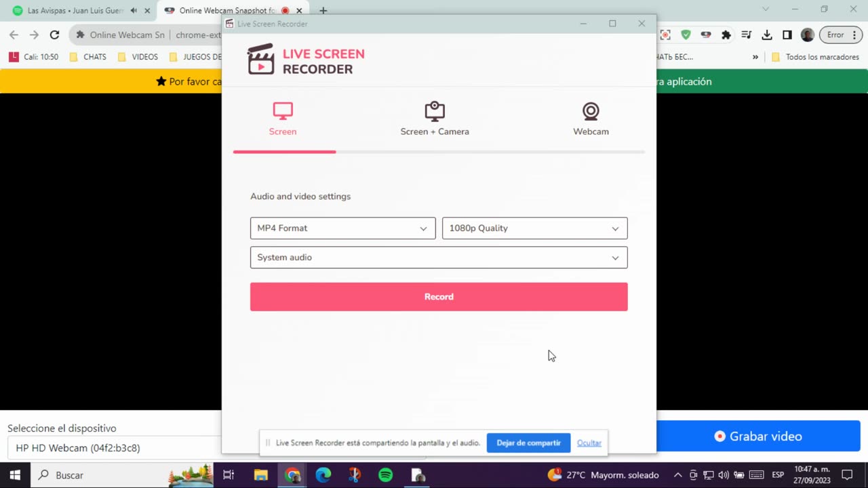Click the Error menu button in Chrome
The image size is (868, 488).
[x=841, y=35]
